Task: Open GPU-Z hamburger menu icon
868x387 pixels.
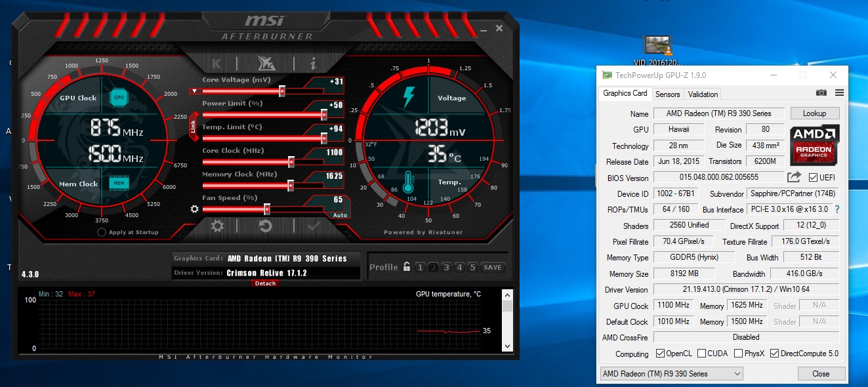Action: [839, 93]
